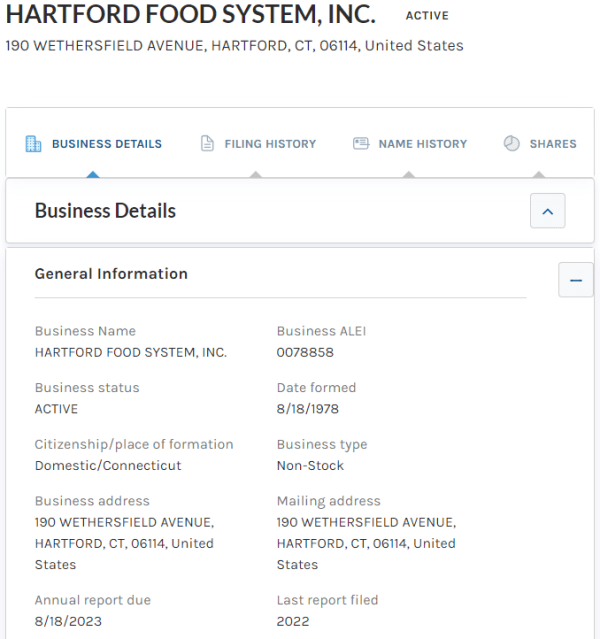
Task: Click the General Information section heading
Action: pos(111,274)
